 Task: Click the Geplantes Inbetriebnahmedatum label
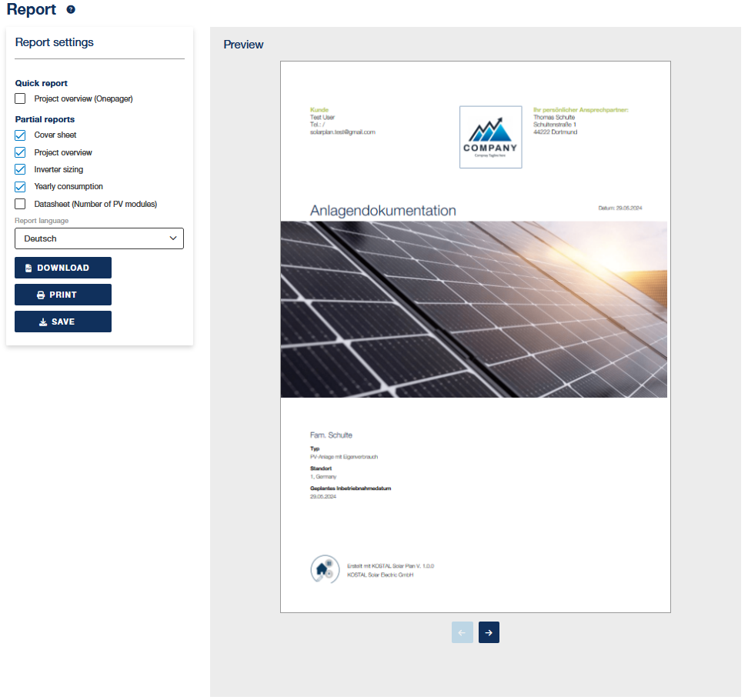(351, 488)
